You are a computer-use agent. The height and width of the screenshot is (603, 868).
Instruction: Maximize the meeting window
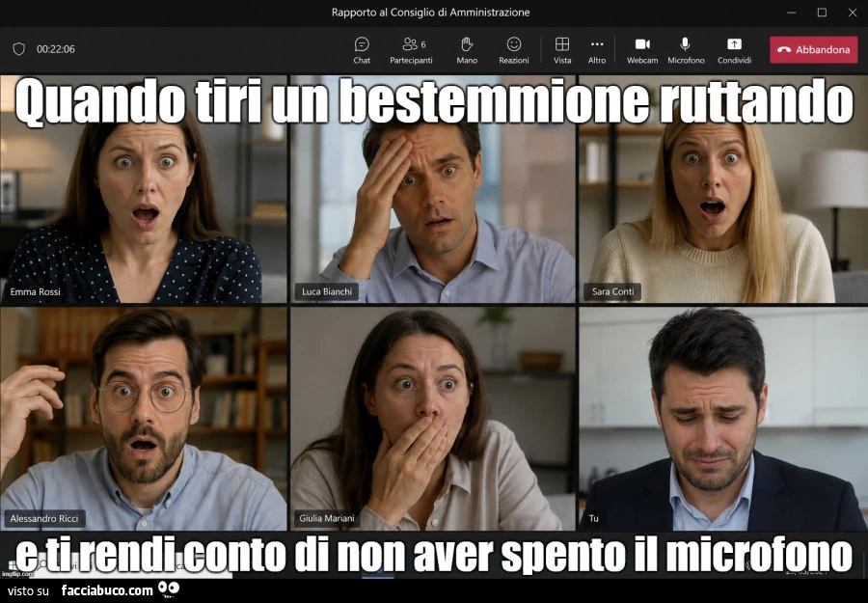pos(822,13)
